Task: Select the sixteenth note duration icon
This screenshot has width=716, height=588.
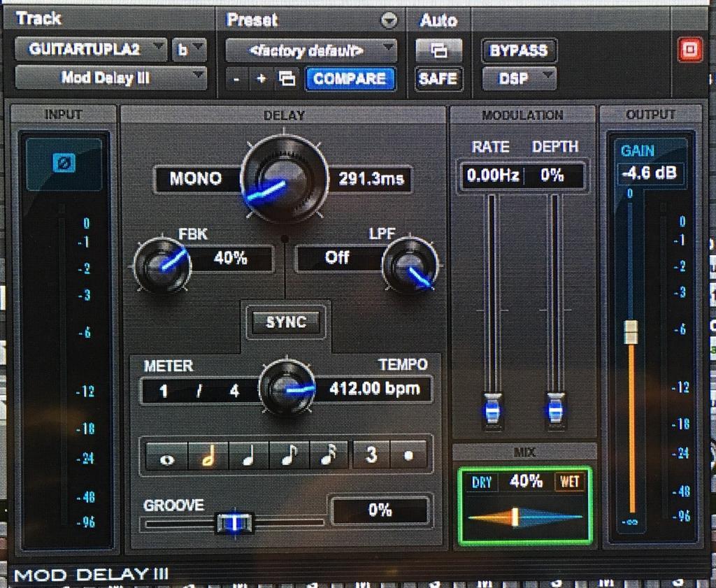Action: click(329, 456)
